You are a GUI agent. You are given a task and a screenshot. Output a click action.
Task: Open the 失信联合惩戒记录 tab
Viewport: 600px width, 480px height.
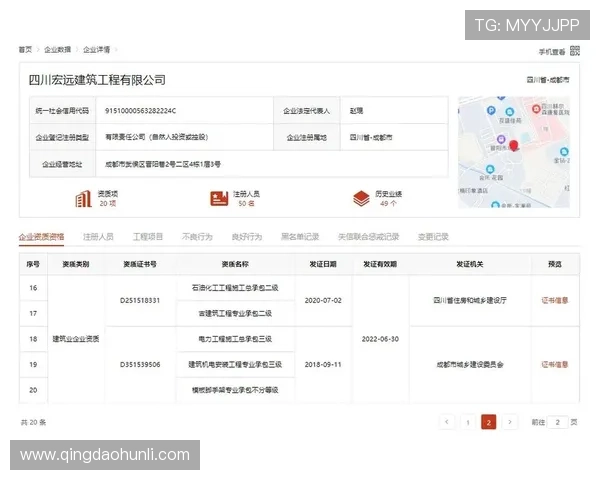pos(368,237)
